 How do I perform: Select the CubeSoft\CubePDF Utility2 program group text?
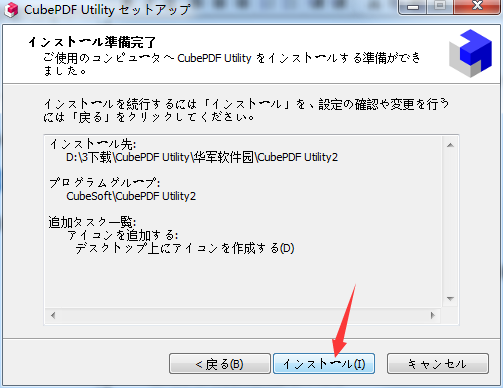(x=131, y=196)
